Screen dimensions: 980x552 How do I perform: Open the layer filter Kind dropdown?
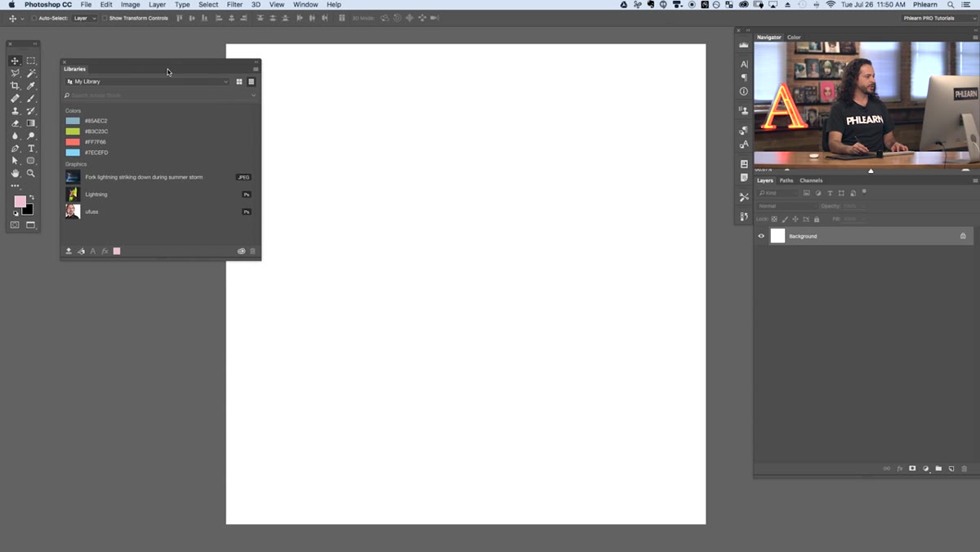tap(777, 193)
